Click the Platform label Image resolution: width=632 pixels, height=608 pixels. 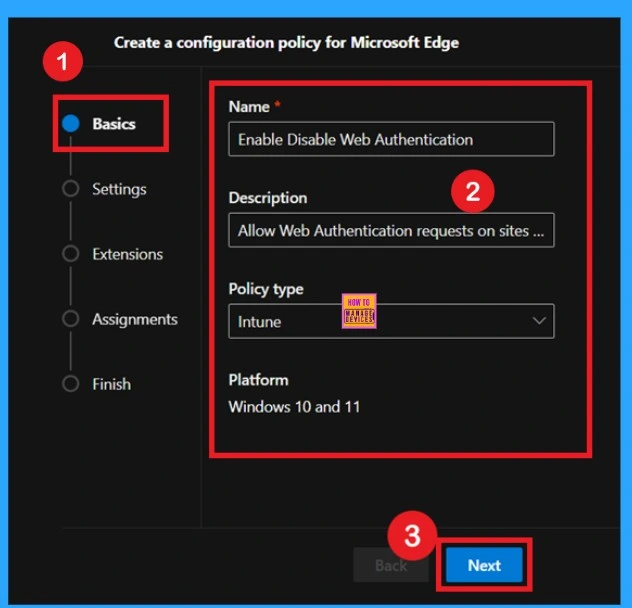258,380
